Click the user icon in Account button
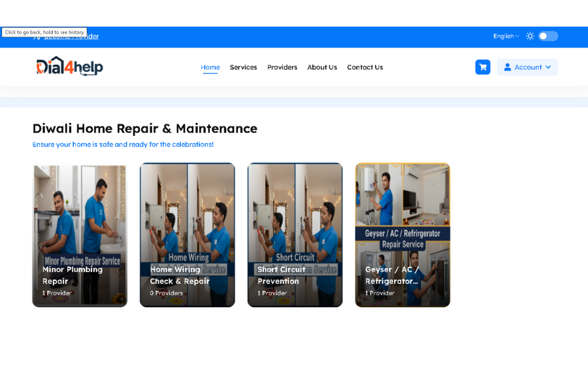Image resolution: width=588 pixels, height=366 pixels. (x=508, y=67)
